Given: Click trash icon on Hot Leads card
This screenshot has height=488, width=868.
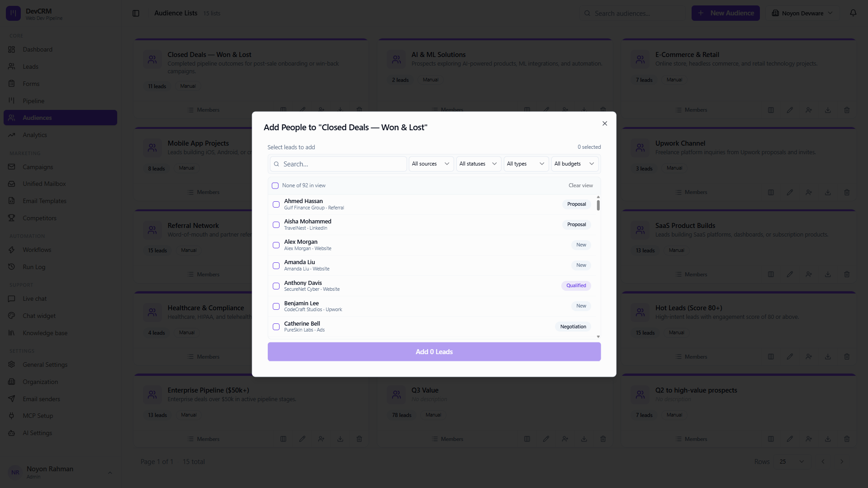Looking at the screenshot, I should click(x=847, y=357).
